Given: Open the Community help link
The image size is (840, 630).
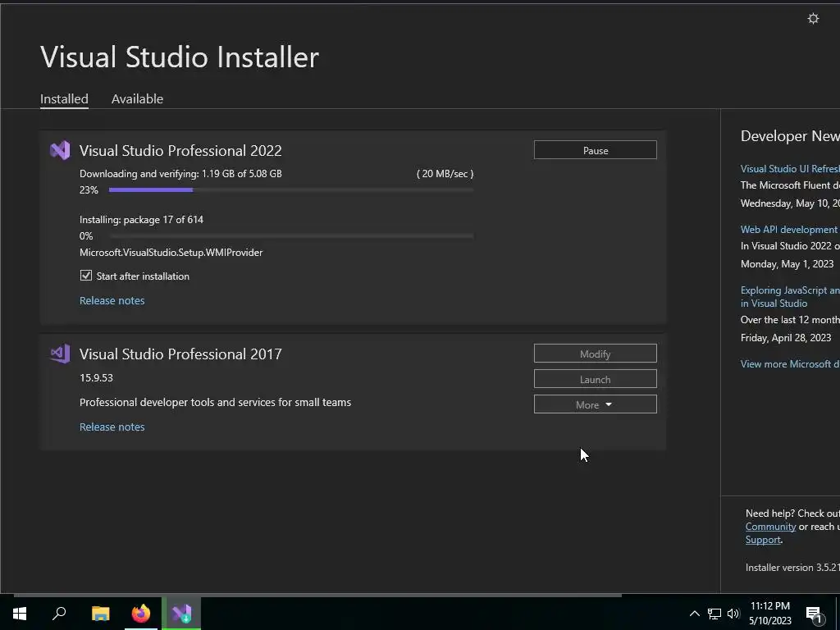Looking at the screenshot, I should 770,527.
